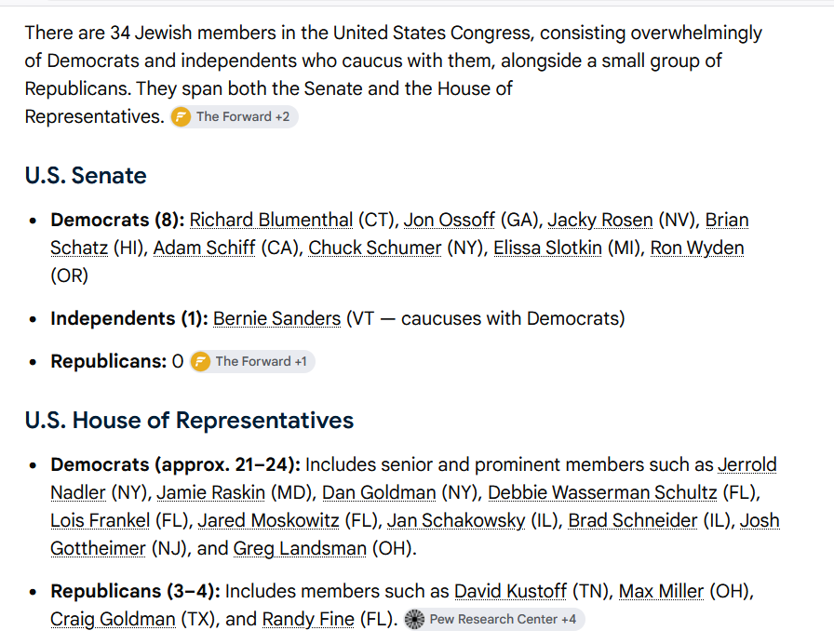Viewport: 834px width, 644px height.
Task: Click the Randy Fine link
Action: [x=308, y=620]
